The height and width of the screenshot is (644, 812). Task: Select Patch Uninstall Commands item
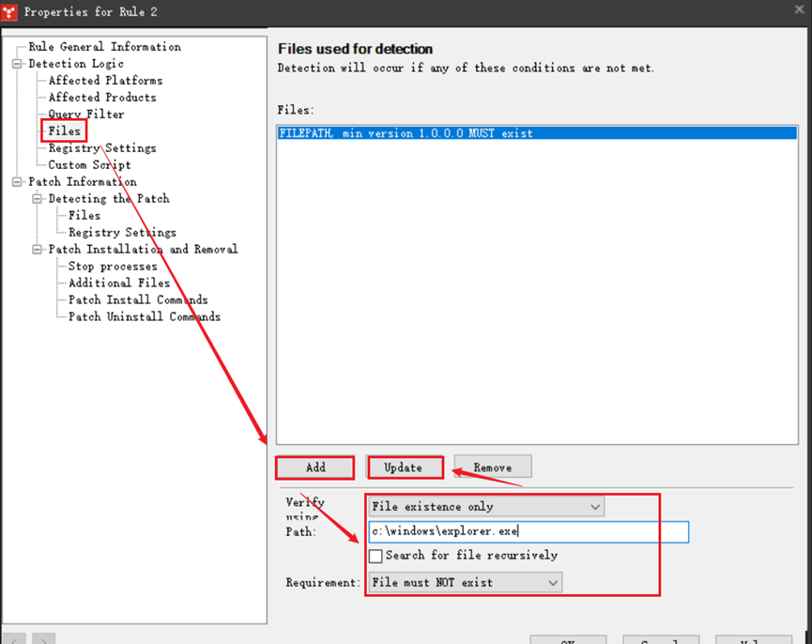click(x=144, y=317)
